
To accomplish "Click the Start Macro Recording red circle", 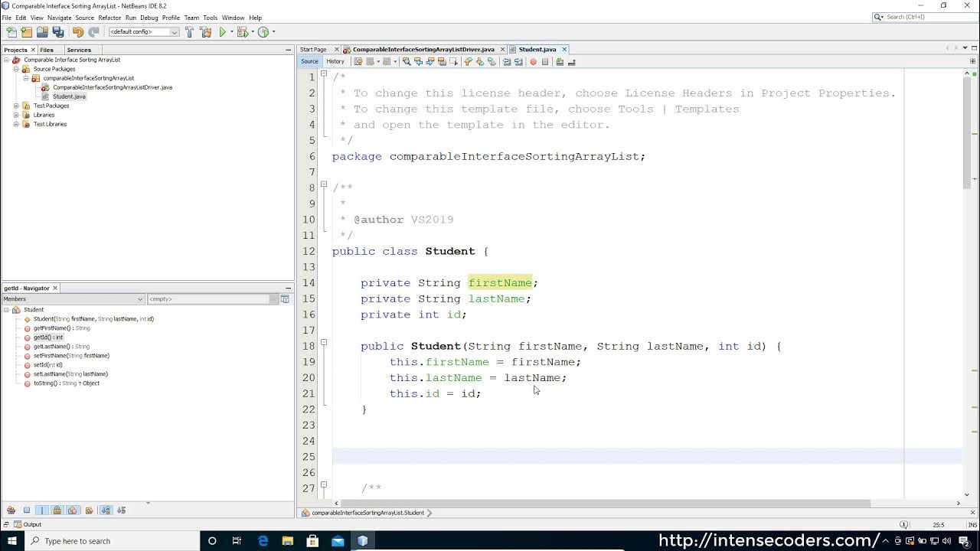I will click(533, 62).
